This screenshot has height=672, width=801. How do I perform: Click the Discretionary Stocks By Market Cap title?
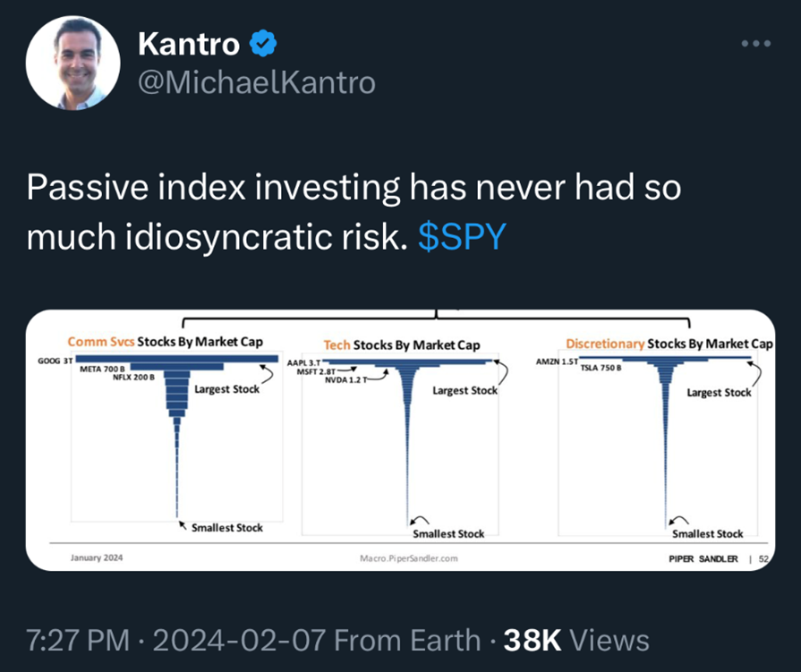pos(669,343)
